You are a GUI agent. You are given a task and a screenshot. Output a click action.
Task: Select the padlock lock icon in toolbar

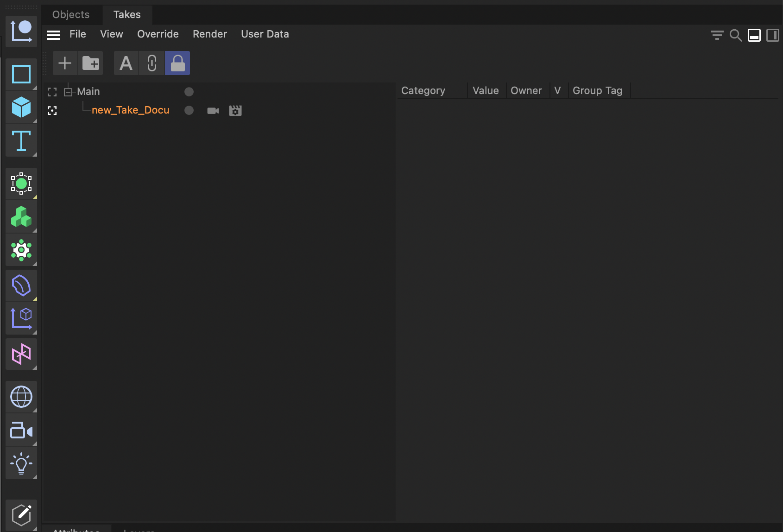(177, 63)
